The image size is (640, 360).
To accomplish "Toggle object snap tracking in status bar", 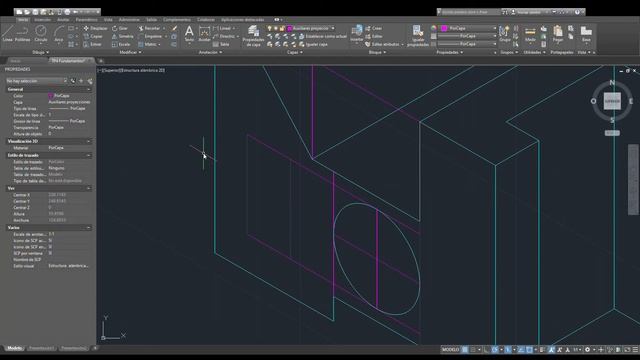I will pos(520,350).
